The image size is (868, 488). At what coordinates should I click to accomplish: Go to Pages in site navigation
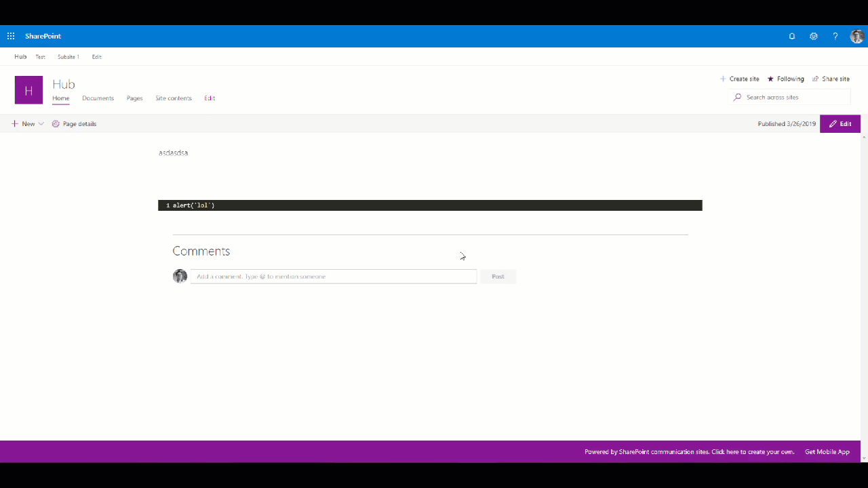click(135, 98)
